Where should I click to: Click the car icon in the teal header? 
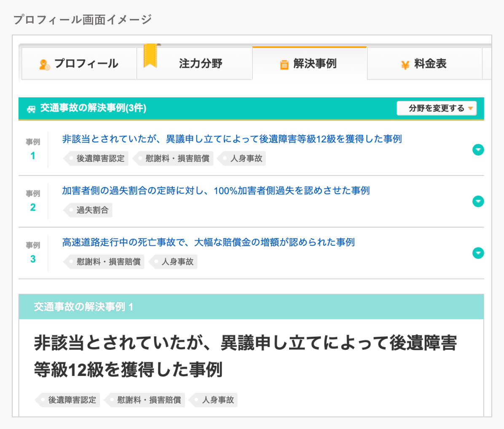click(31, 109)
